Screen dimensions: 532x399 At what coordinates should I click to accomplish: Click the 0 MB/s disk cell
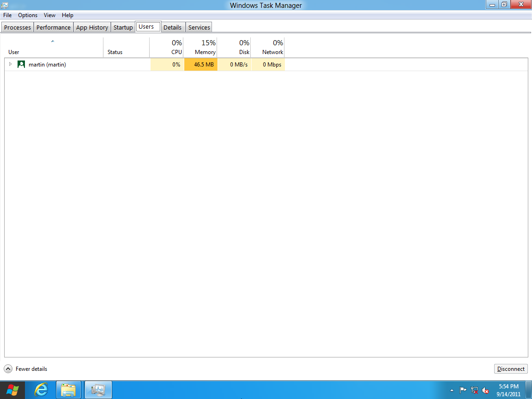click(x=234, y=65)
